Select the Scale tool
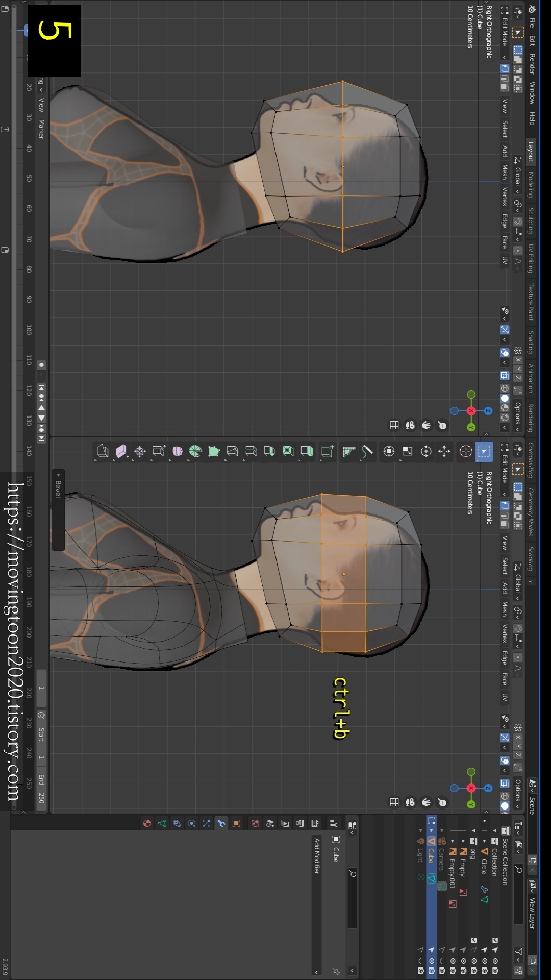This screenshot has height=980, width=551. tap(407, 451)
